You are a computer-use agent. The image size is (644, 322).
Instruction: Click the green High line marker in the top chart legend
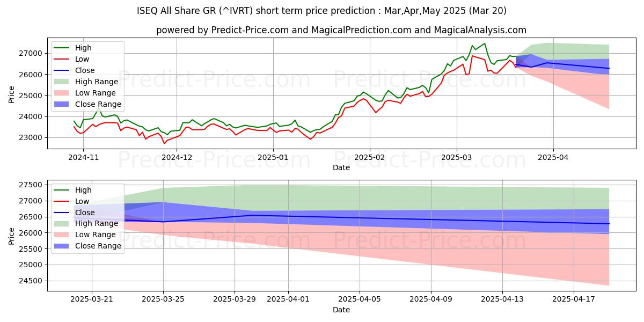(62, 48)
